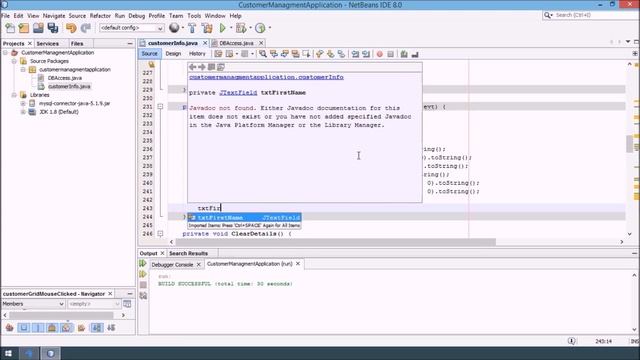640x360 pixels.
Task: Open the Refactor menu
Action: (100, 16)
